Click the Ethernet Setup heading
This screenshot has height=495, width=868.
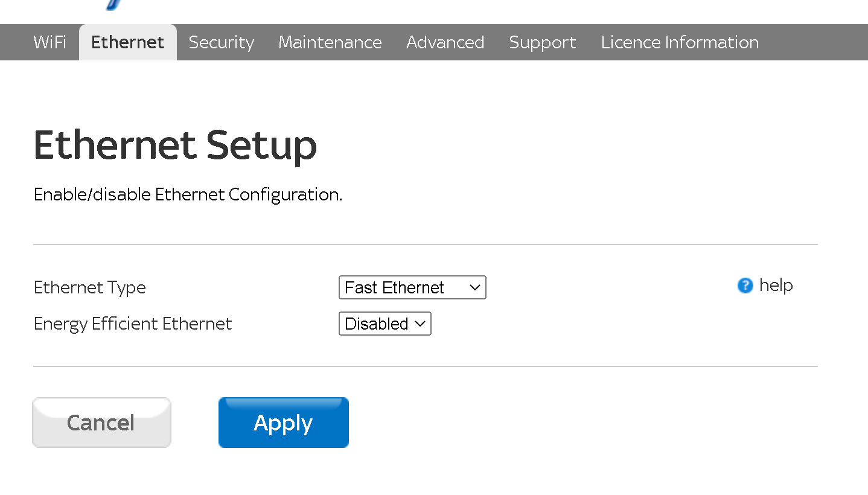(175, 145)
